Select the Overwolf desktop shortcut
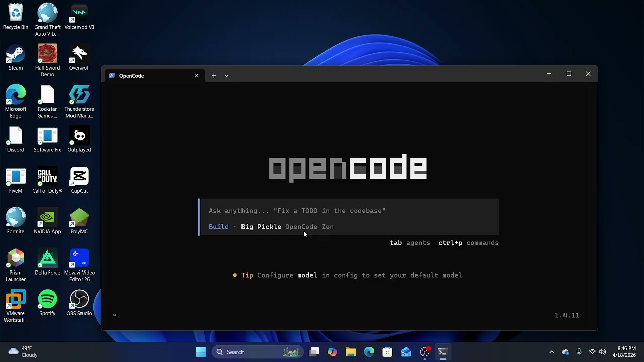Screen dimensions: 644x362 79,58
